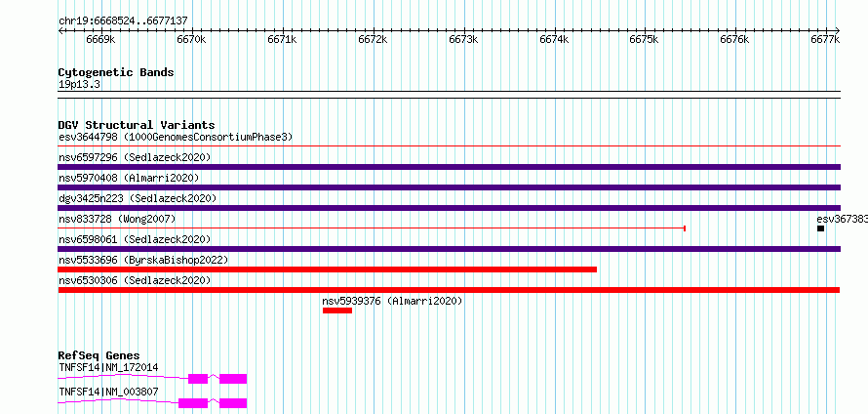This screenshot has height=414, width=868.
Task: Click the RefSeq Genes track title
Action: click(99, 355)
